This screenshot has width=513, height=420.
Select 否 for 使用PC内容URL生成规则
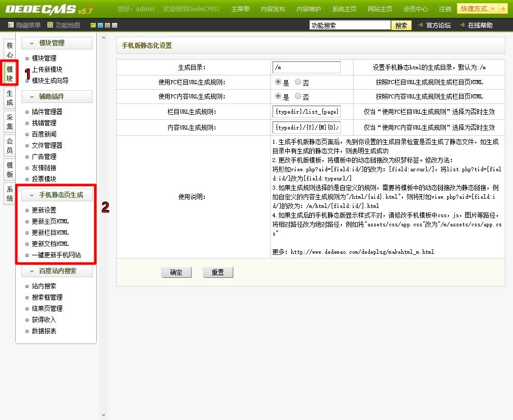pos(298,96)
